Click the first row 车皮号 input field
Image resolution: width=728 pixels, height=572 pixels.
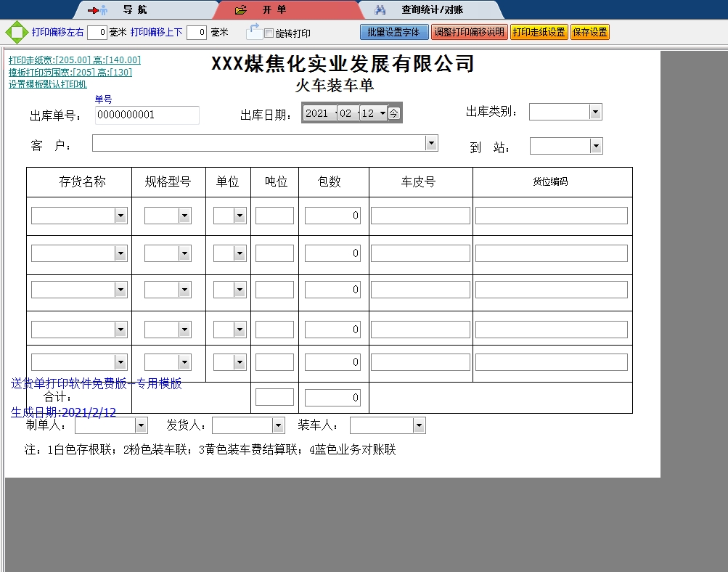[420, 216]
